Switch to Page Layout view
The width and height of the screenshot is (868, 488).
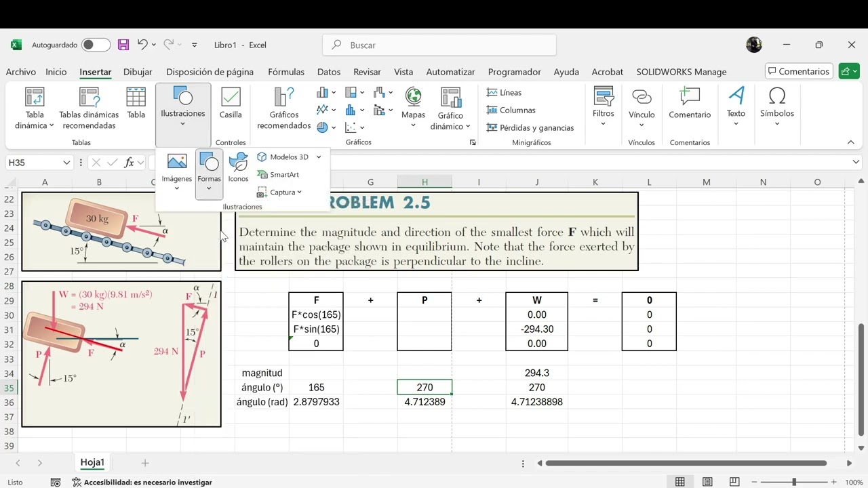tap(707, 482)
